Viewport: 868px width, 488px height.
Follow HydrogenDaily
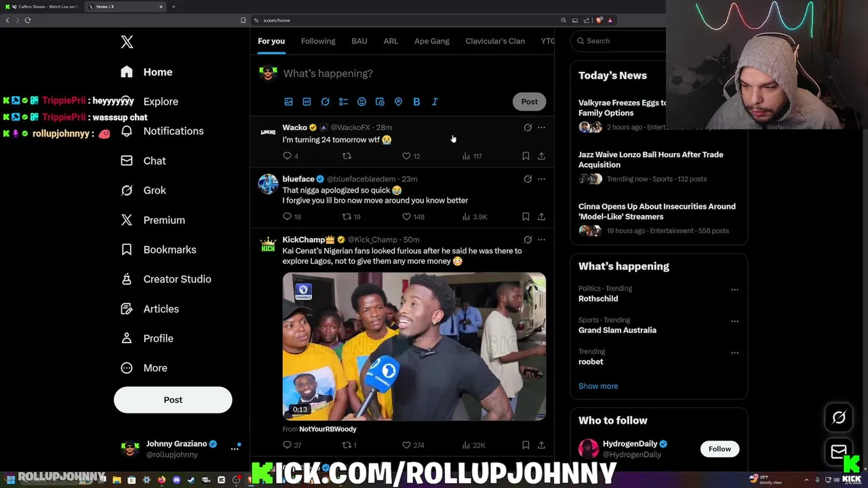point(719,449)
